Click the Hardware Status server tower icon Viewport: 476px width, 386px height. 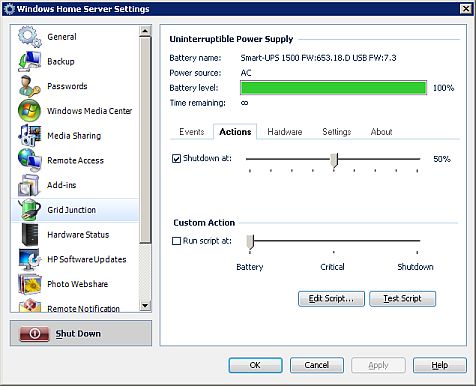tap(30, 234)
